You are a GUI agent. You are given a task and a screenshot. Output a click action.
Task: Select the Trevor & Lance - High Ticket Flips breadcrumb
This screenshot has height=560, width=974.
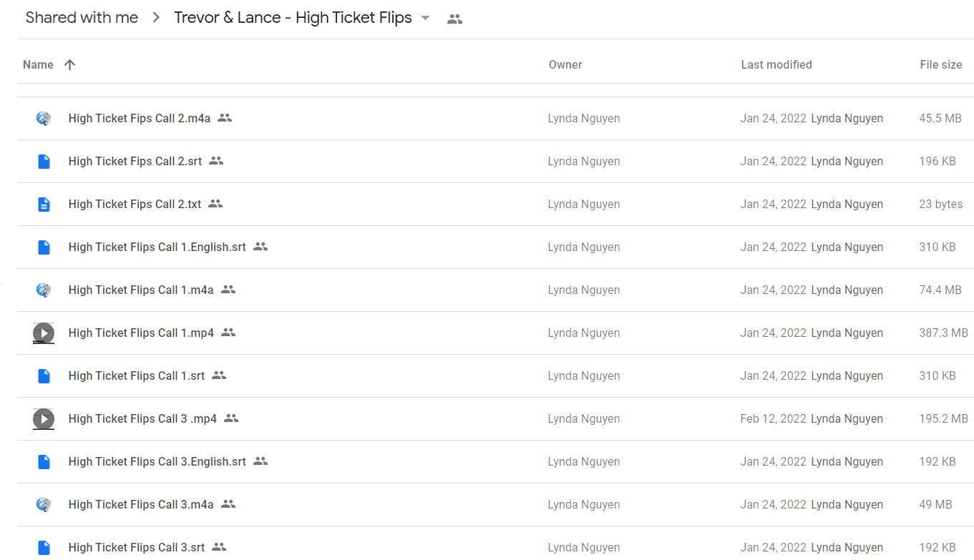coord(293,18)
